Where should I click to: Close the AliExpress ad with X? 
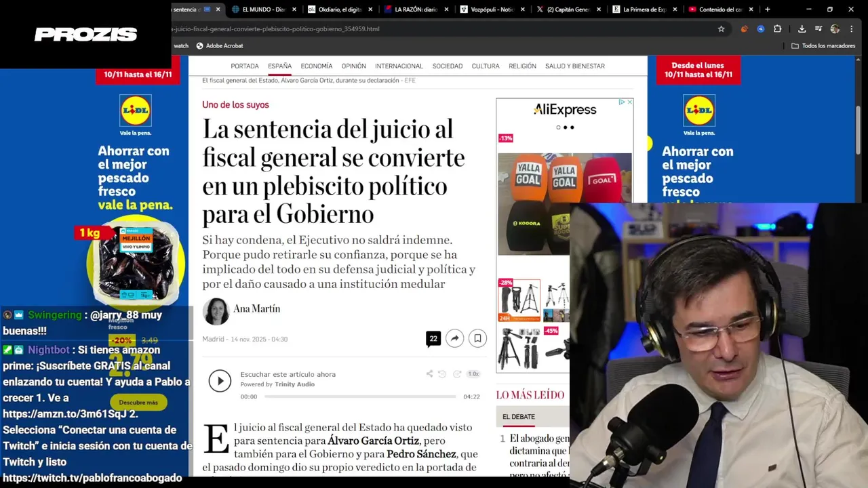[629, 102]
